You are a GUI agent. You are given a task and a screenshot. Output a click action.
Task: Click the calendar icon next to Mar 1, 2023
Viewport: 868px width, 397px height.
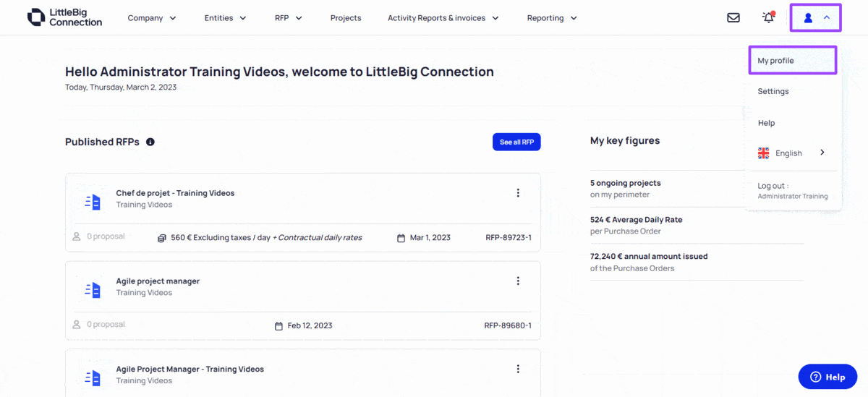click(401, 238)
